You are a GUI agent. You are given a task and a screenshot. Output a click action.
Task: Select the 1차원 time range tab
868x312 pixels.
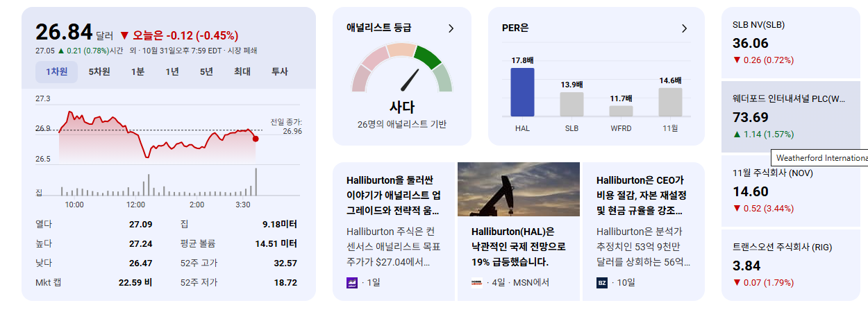57,72
